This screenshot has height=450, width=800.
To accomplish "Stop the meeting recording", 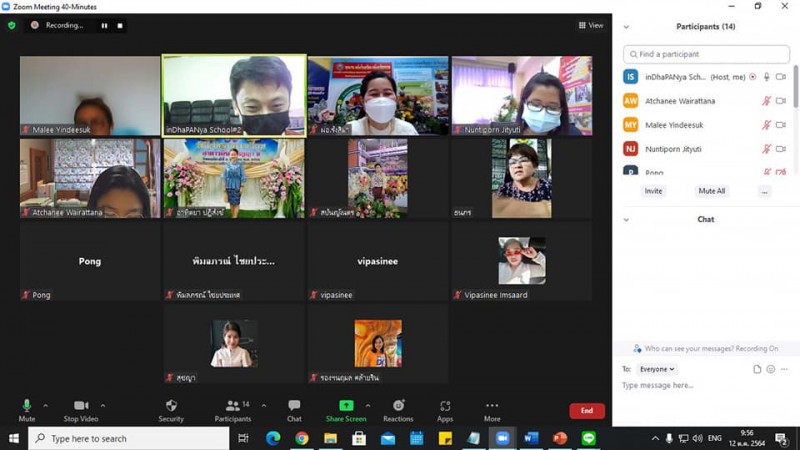I will click(x=120, y=26).
